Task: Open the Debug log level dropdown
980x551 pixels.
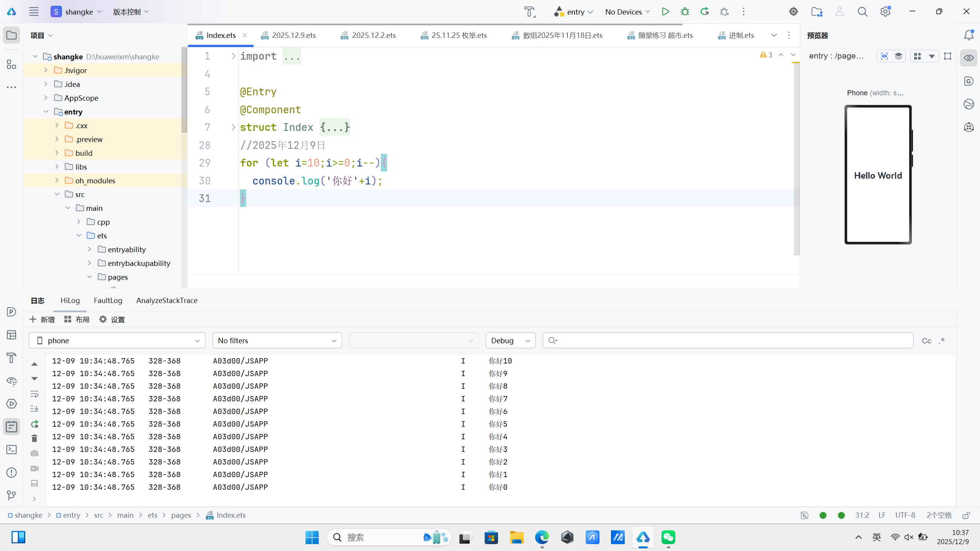Action: (x=510, y=341)
